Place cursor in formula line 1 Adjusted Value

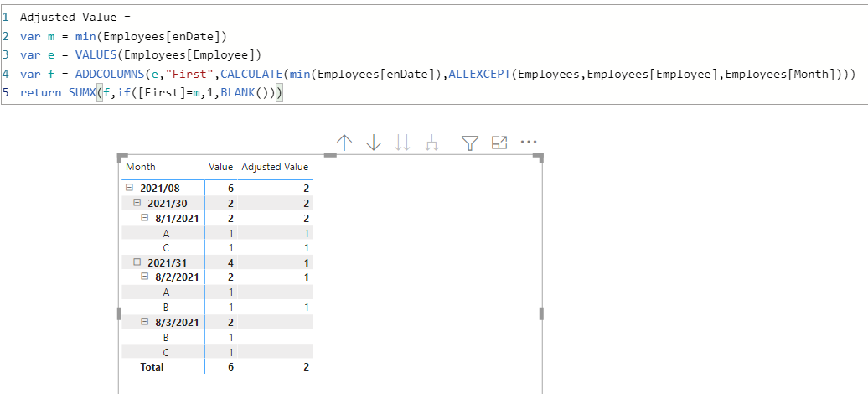point(75,17)
